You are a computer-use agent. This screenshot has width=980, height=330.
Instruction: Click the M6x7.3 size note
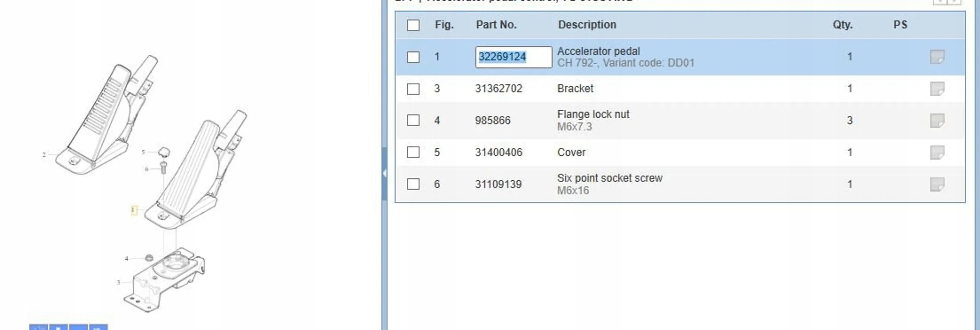[575, 127]
